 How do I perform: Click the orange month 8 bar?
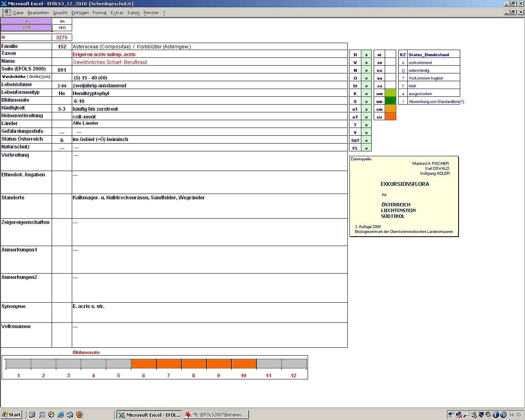tap(194, 364)
